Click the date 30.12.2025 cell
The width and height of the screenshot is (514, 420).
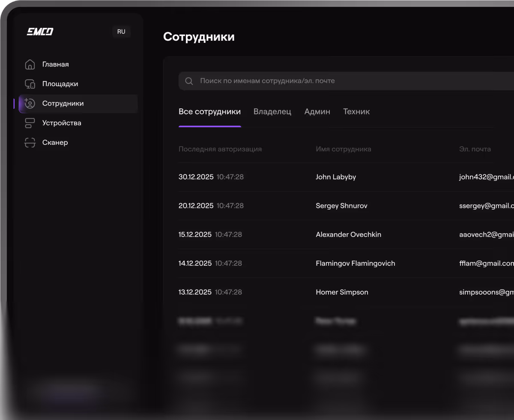pos(196,177)
